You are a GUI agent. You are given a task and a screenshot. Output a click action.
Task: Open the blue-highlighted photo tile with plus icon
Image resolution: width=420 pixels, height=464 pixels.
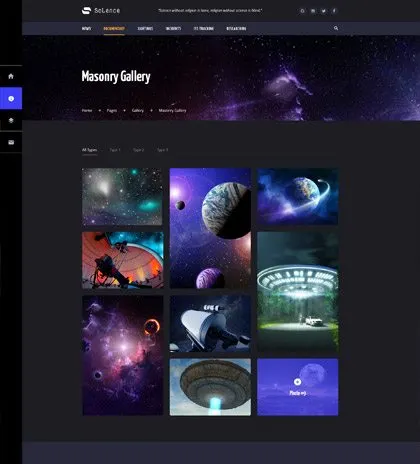(298, 387)
